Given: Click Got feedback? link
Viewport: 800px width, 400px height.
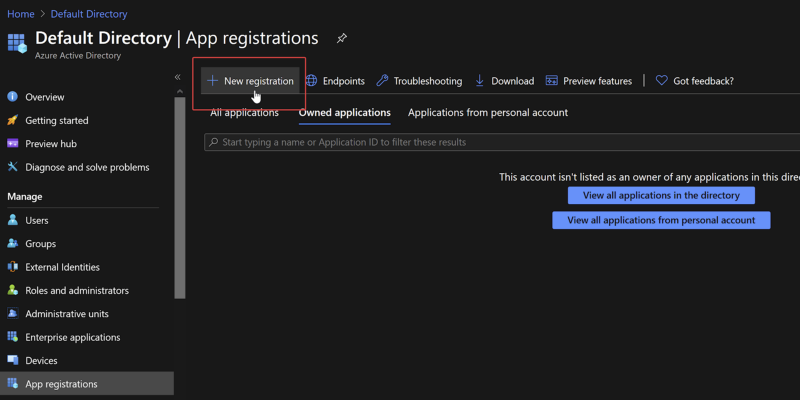Looking at the screenshot, I should pos(695,81).
